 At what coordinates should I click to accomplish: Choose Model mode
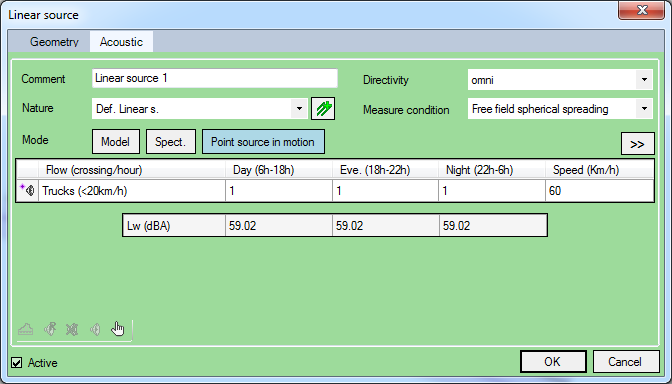click(x=116, y=142)
